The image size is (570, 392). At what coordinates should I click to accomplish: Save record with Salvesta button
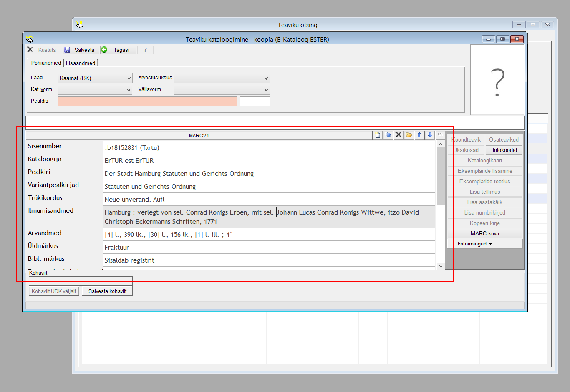(x=81, y=50)
